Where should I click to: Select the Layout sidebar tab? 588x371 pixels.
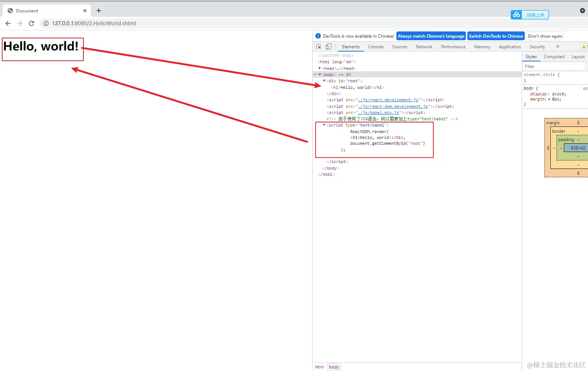pos(578,57)
